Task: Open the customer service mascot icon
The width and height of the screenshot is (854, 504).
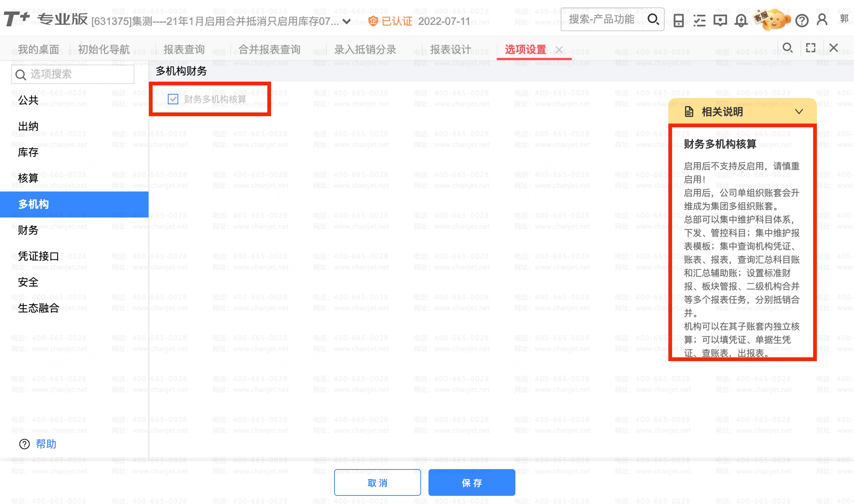Action: click(772, 19)
